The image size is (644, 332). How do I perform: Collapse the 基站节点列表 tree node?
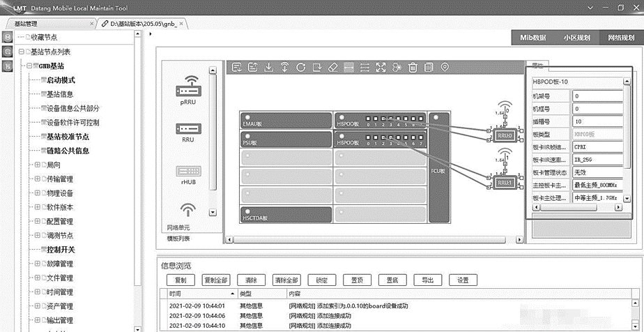click(22, 52)
